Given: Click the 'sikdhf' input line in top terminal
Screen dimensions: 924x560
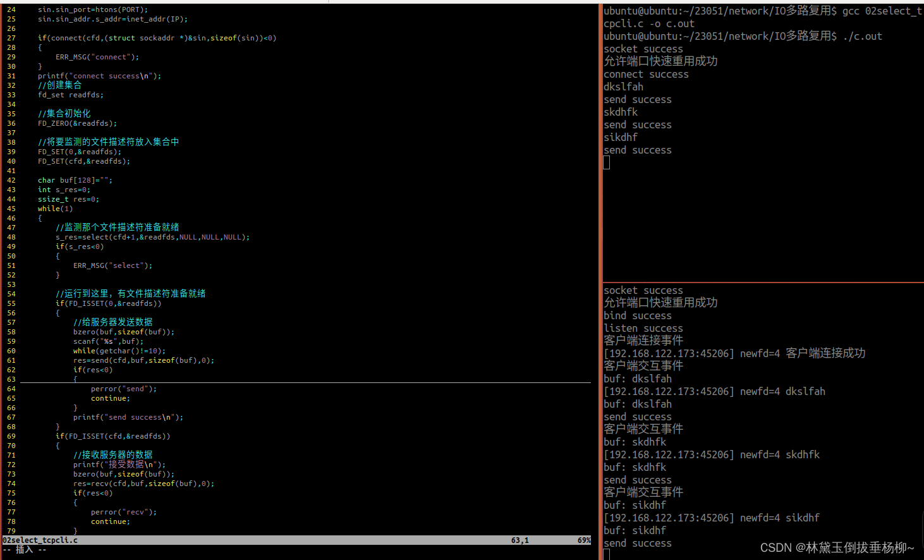Looking at the screenshot, I should click(621, 137).
